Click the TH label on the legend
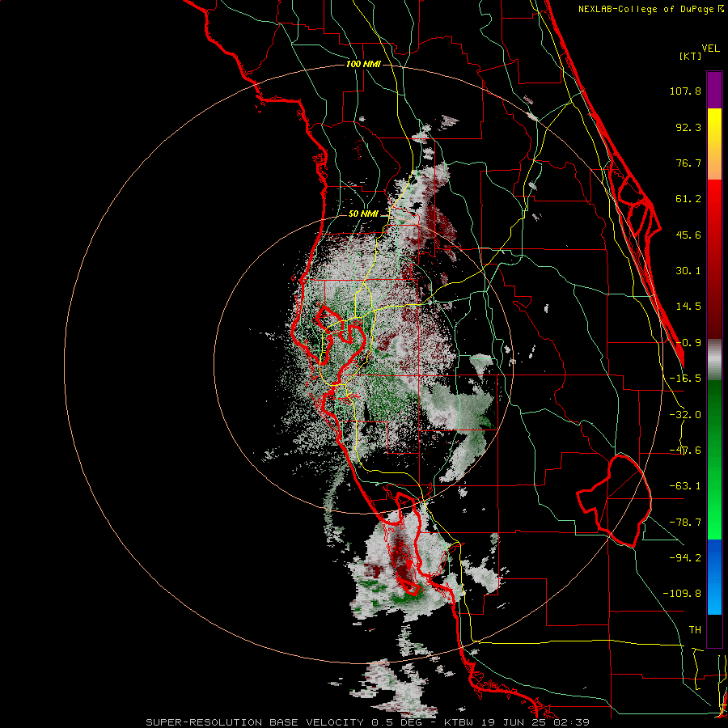 point(695,630)
